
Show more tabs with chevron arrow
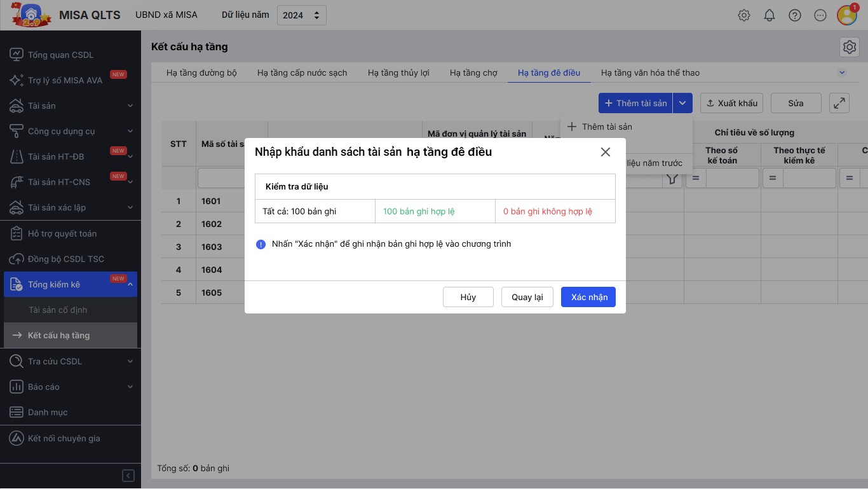click(x=842, y=72)
